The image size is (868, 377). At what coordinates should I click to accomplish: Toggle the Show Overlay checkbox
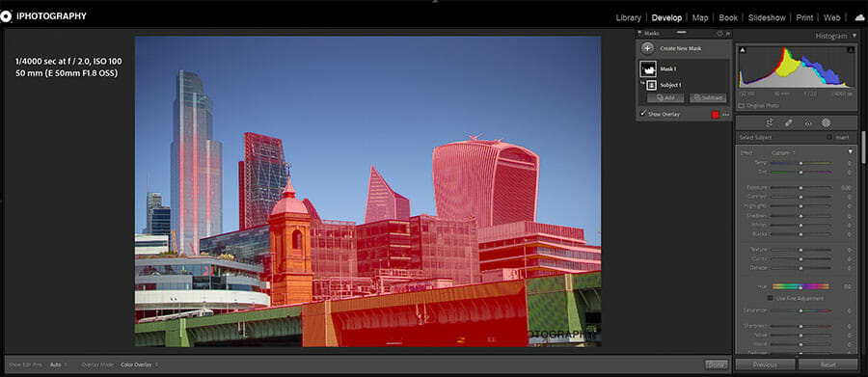[x=642, y=114]
